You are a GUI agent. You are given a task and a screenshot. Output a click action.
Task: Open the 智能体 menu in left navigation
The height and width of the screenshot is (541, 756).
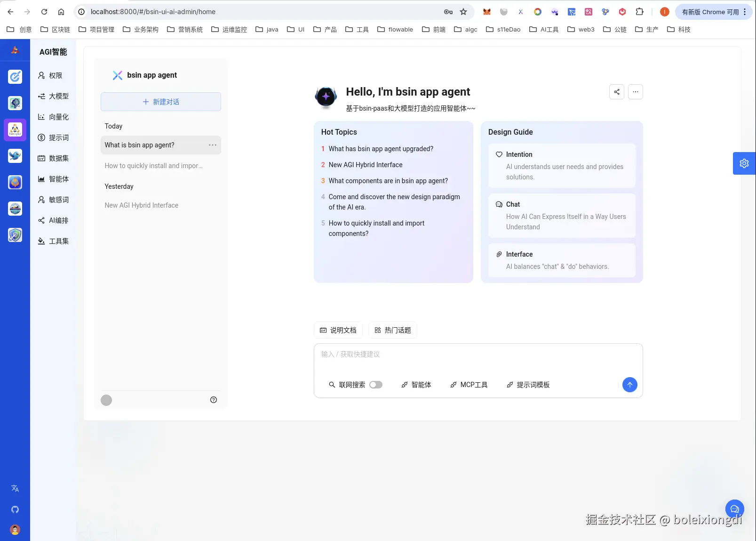(x=53, y=179)
